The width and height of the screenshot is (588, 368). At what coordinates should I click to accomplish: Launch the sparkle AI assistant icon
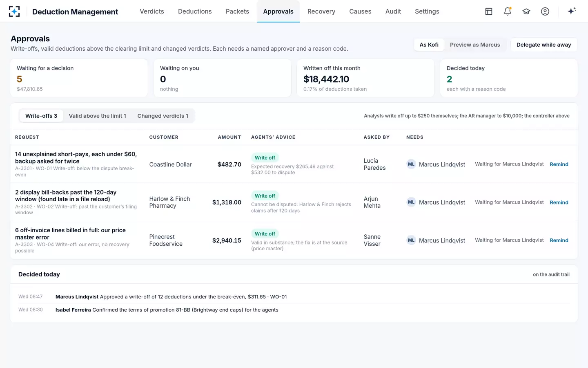[x=572, y=11]
